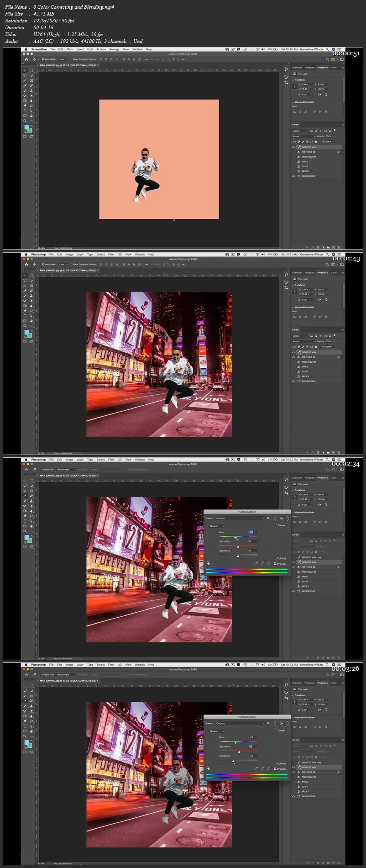Click Genevieve Wilson user name in 00:01:43 menu bar
Screen dimensions: 366x868
(x=311, y=254)
